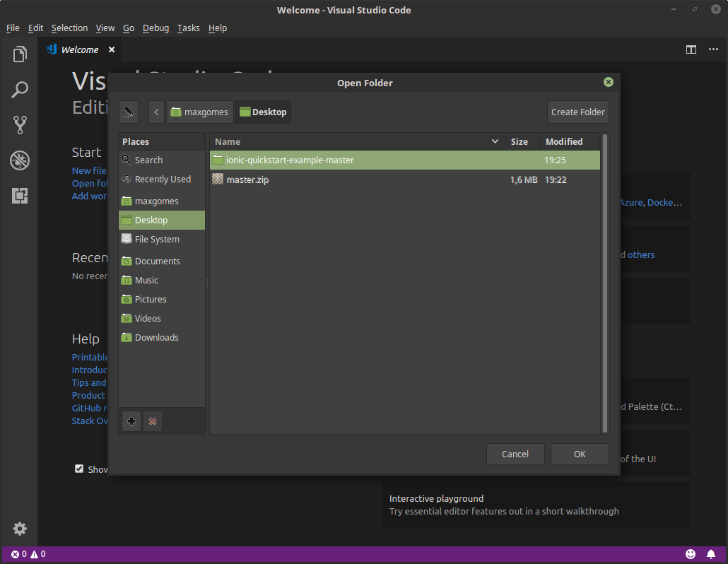Image resolution: width=728 pixels, height=564 pixels.
Task: Toggle the type-a-location pencil button
Action: 129,112
